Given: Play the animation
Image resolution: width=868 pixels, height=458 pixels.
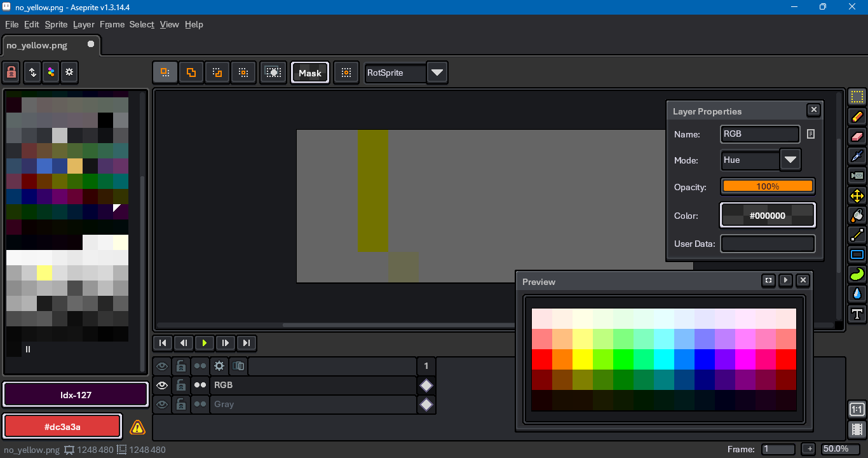Looking at the screenshot, I should [x=204, y=343].
